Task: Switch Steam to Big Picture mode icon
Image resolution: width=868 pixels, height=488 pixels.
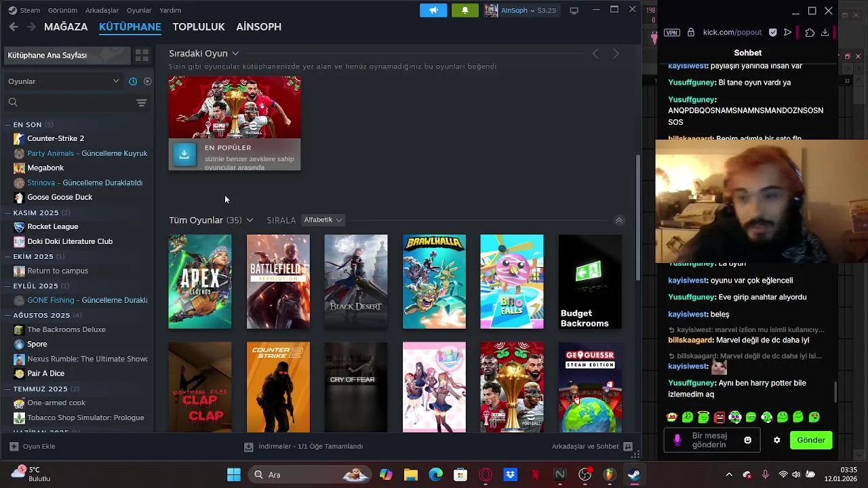Action: tap(574, 10)
